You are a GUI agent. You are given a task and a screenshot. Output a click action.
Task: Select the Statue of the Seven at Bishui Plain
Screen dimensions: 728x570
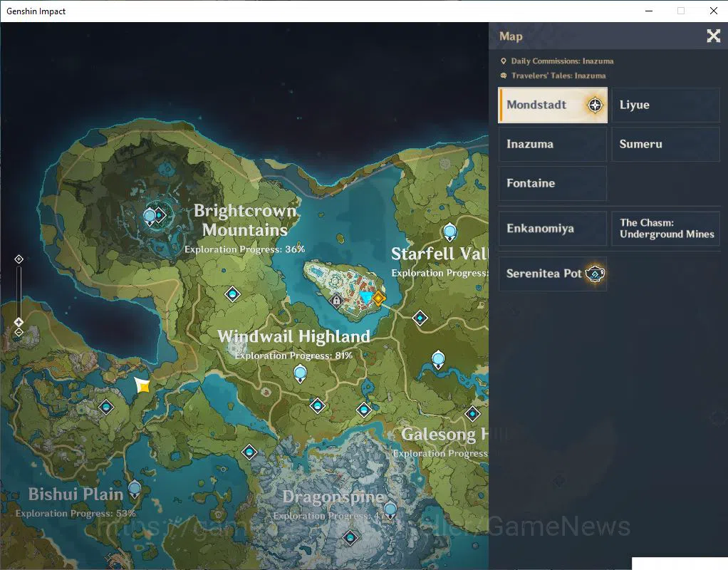click(x=135, y=489)
